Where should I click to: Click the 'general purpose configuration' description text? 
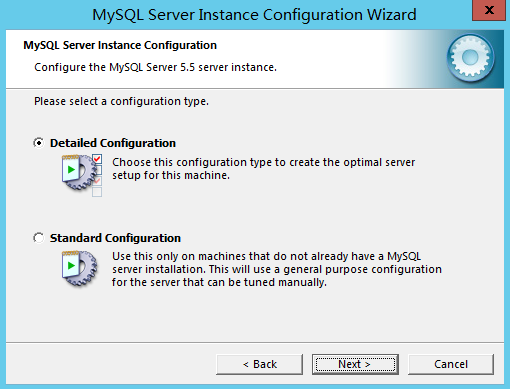(277, 269)
